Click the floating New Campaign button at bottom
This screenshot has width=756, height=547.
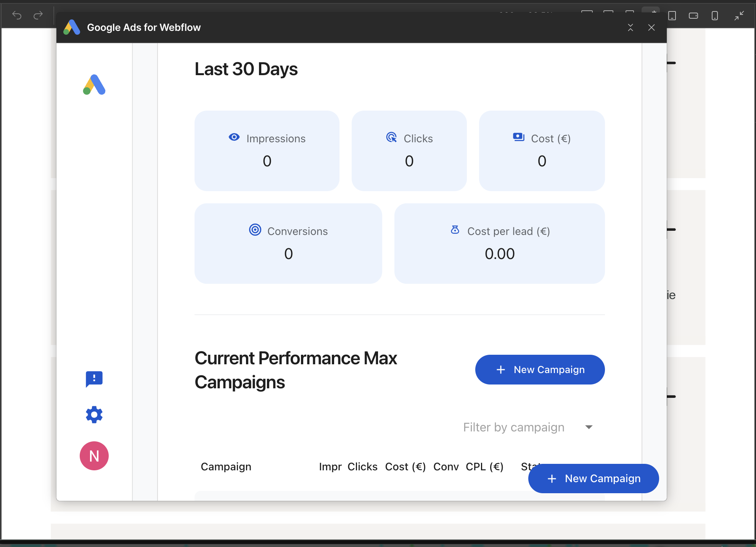[594, 478]
